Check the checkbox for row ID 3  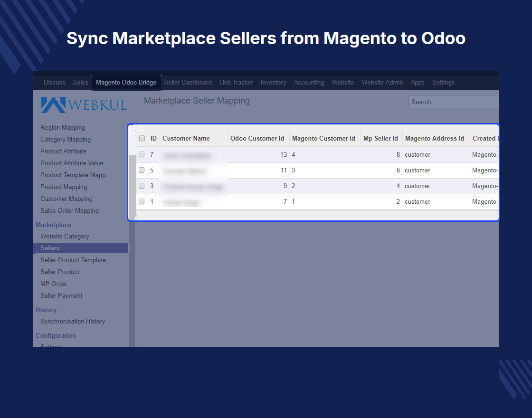[x=142, y=186]
